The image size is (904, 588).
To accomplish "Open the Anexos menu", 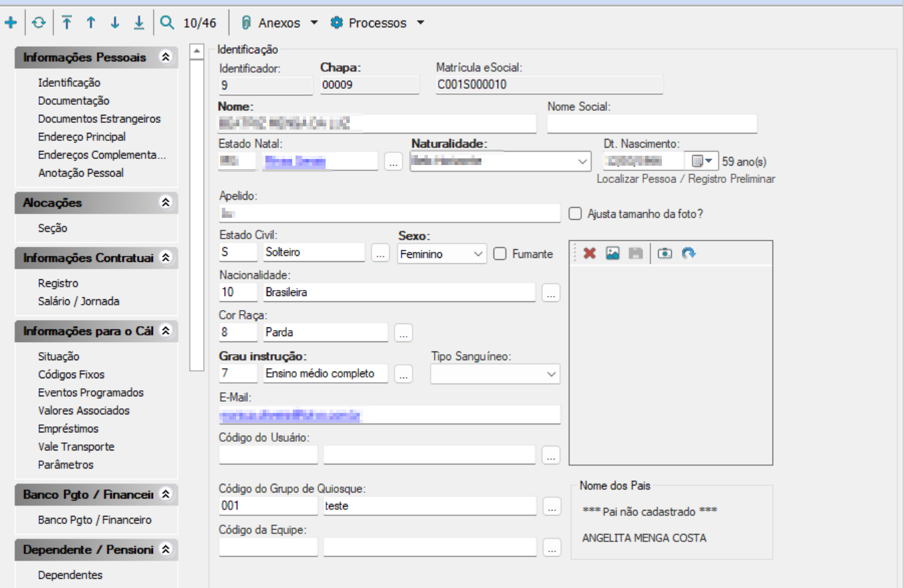I will [x=279, y=23].
